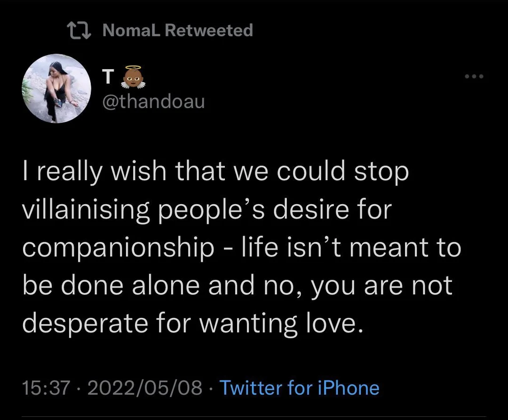Open NomaL's profile from the retweet label
The width and height of the screenshot is (508, 420).
coord(132,31)
